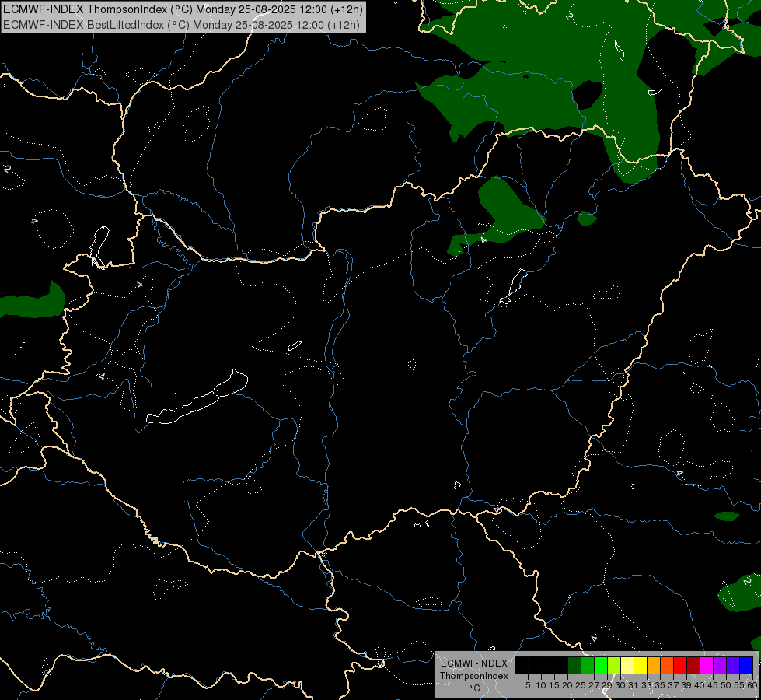Pick the orange-red 35–37 legend swatch
761x700 pixels.
click(667, 665)
